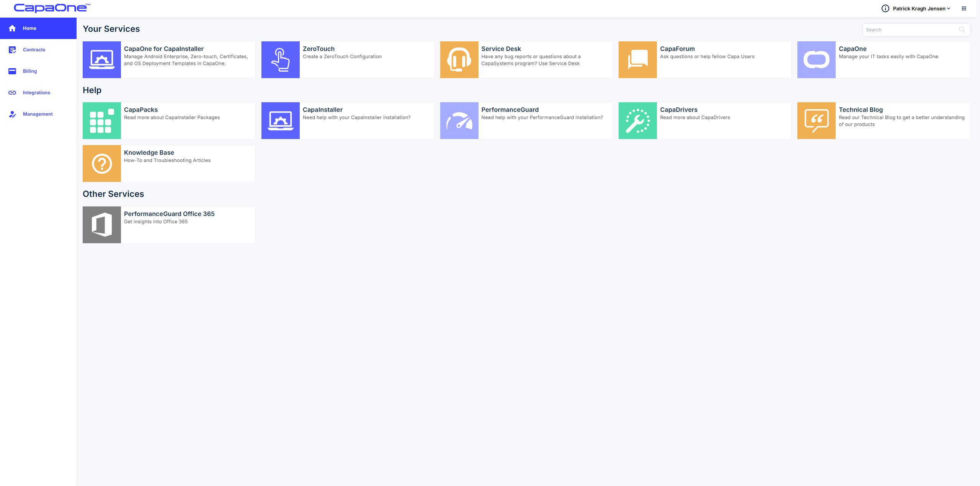980x486 pixels.
Task: Click the CapaDrivers card title
Action: 679,110
